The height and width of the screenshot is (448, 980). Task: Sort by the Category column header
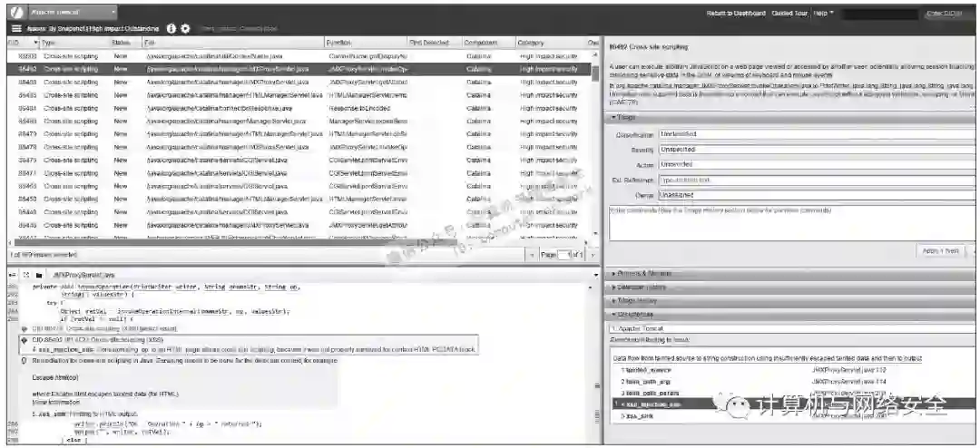(x=551, y=43)
